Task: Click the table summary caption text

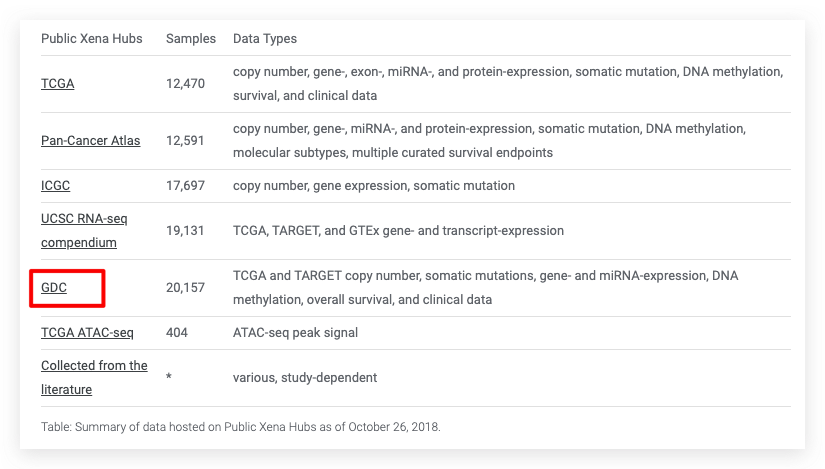Action: pyautogui.click(x=240, y=427)
